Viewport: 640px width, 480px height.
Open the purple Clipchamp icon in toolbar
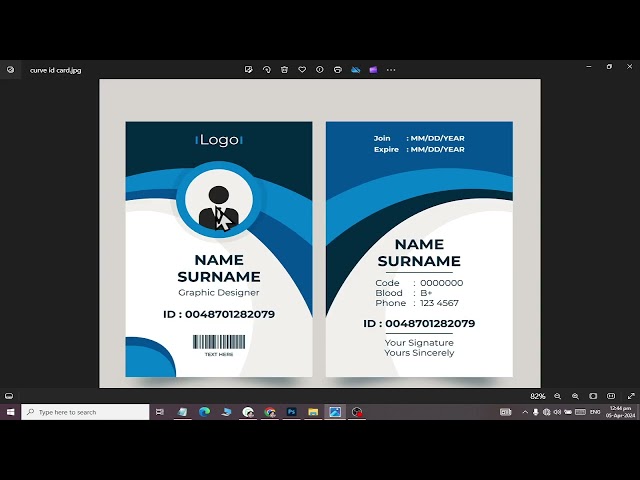pyautogui.click(x=373, y=70)
